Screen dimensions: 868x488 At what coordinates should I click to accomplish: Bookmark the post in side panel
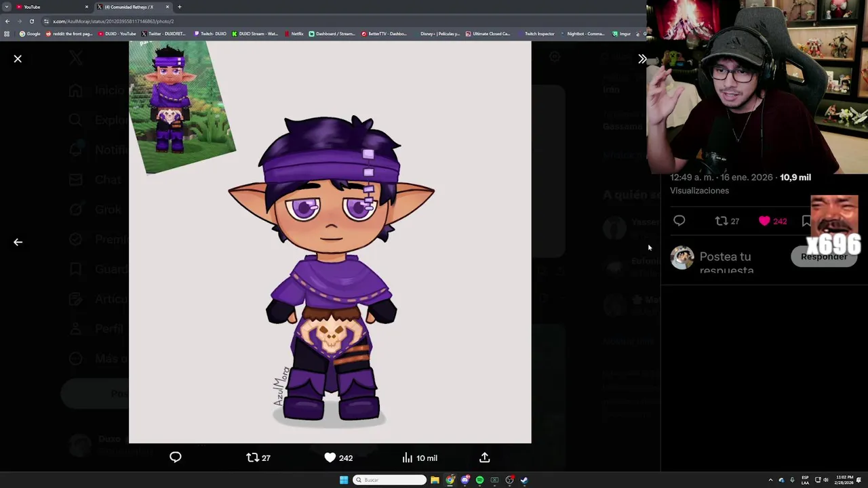coord(806,221)
